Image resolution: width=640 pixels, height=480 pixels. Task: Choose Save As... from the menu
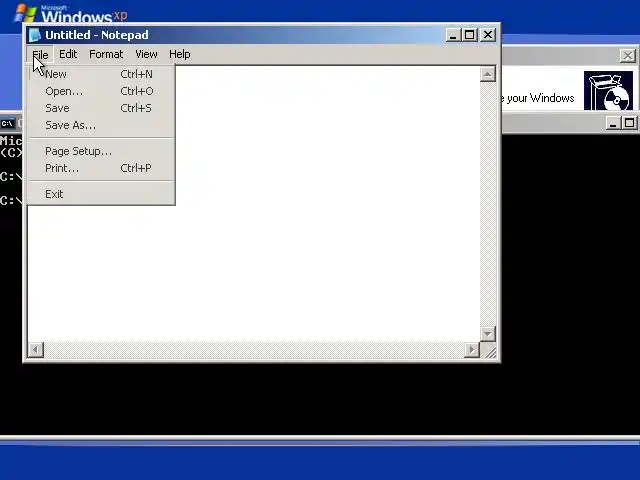point(101,125)
